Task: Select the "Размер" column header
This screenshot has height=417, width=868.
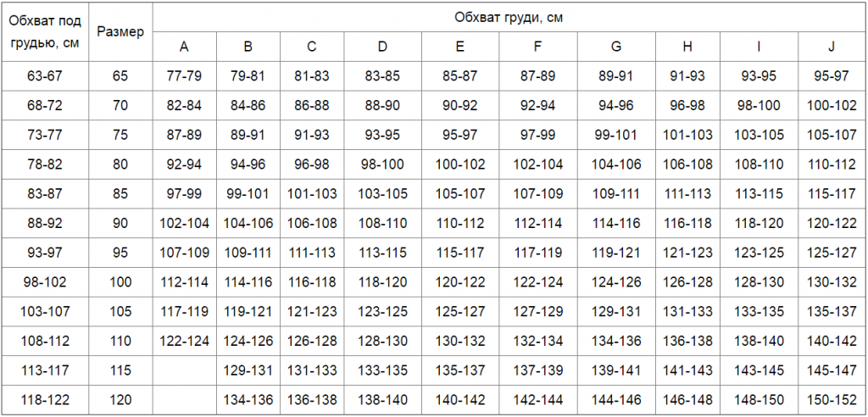Action: click(x=120, y=31)
